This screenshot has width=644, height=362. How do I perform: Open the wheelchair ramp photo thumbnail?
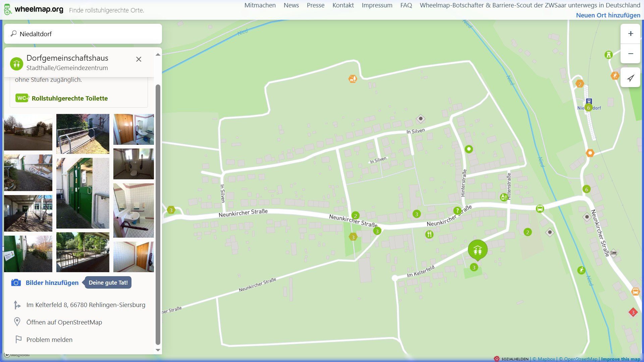pos(83,134)
